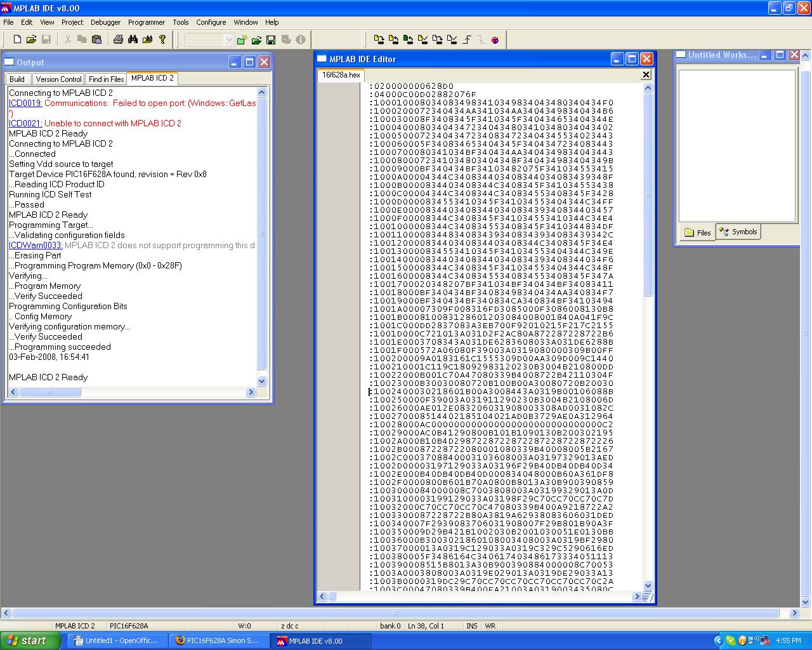Click the Save Workspace disk icon

pos(271,40)
